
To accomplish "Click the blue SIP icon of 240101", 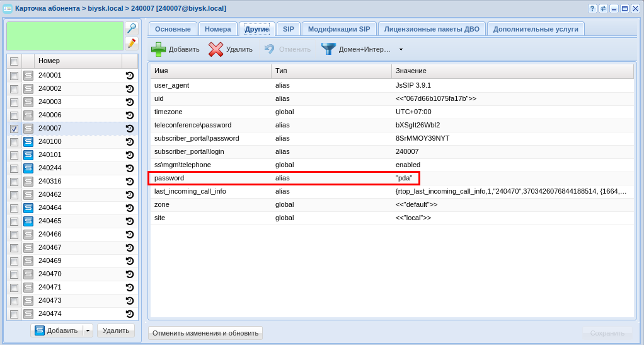I will click(28, 155).
